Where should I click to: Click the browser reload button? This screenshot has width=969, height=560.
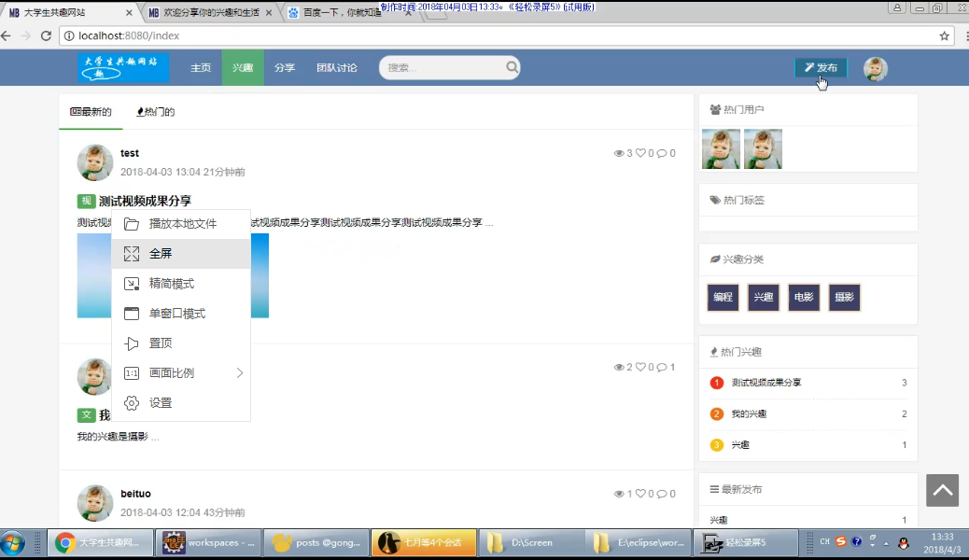46,35
